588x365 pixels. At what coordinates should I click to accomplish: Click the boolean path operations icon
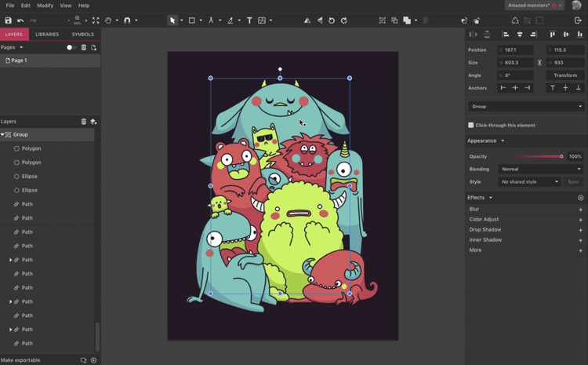coord(407,20)
